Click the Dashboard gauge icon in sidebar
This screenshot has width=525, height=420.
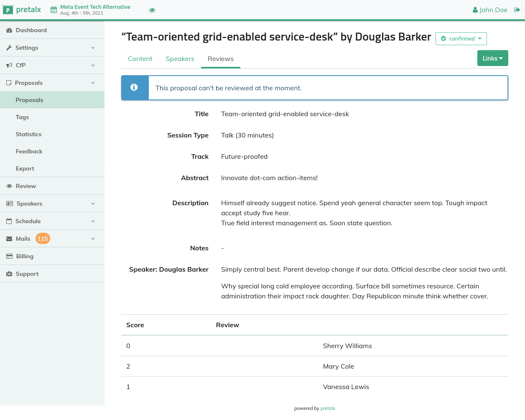point(9,31)
